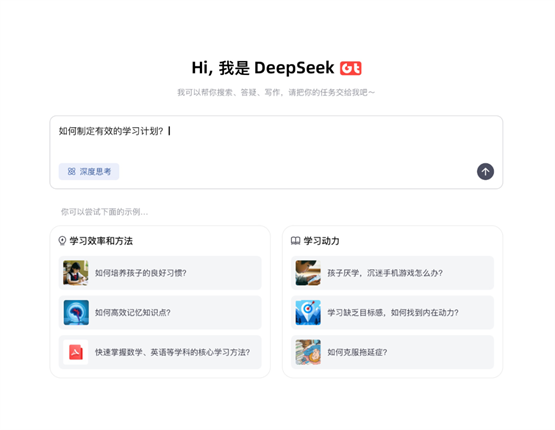Click the student studying thumbnail

[x=76, y=273]
